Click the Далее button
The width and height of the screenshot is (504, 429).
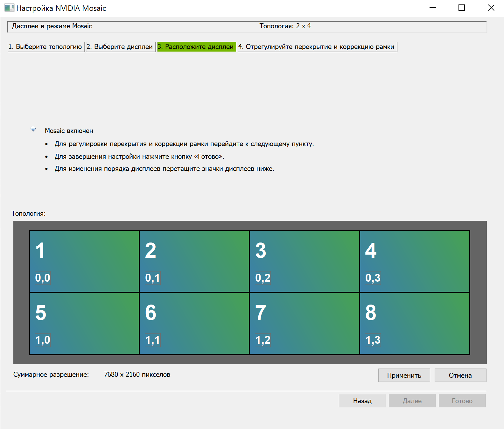tap(412, 401)
